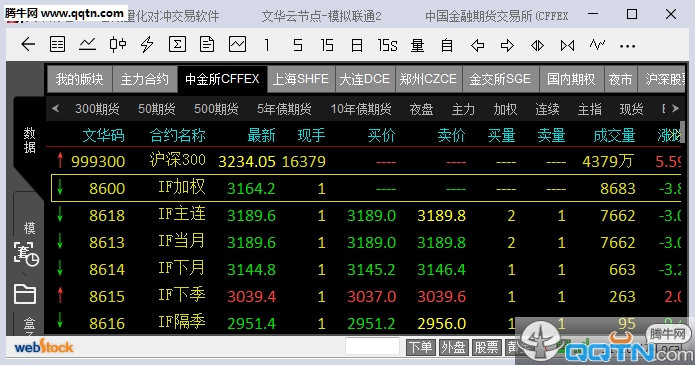Click the hollow left arrow icon
The width and height of the screenshot is (695, 365).
[x=477, y=45]
